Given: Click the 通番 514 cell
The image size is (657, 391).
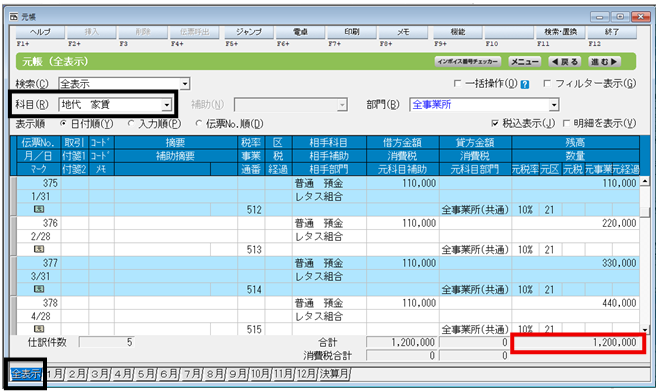Looking at the screenshot, I should click(x=251, y=289).
